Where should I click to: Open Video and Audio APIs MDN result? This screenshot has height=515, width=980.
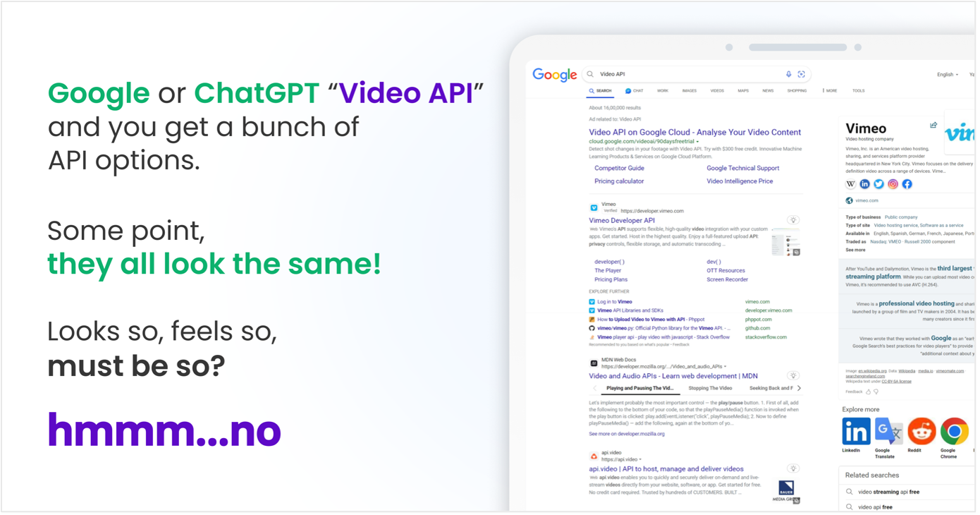coord(673,376)
